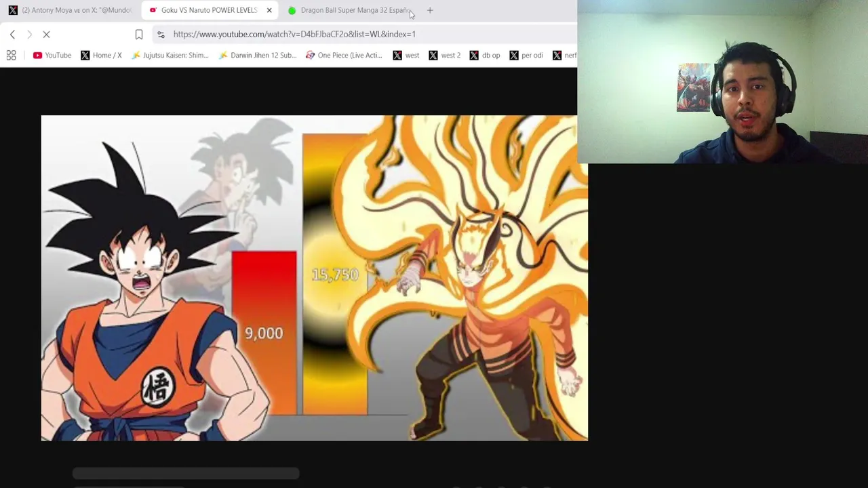868x488 pixels.
Task: Open the nerf bookmark
Action: pyautogui.click(x=564, y=55)
